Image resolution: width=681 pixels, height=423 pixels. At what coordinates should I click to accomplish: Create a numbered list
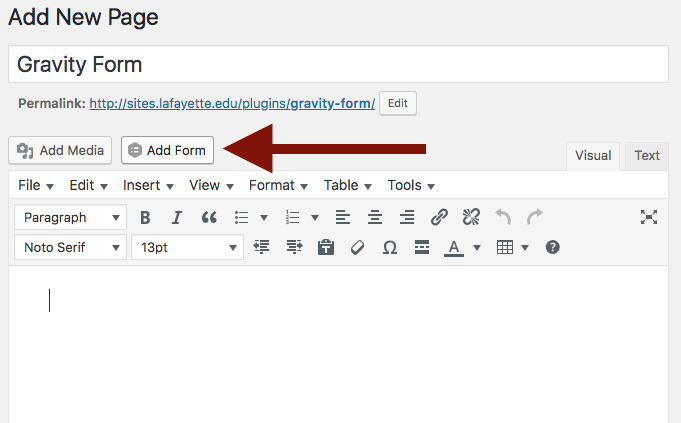tap(292, 217)
